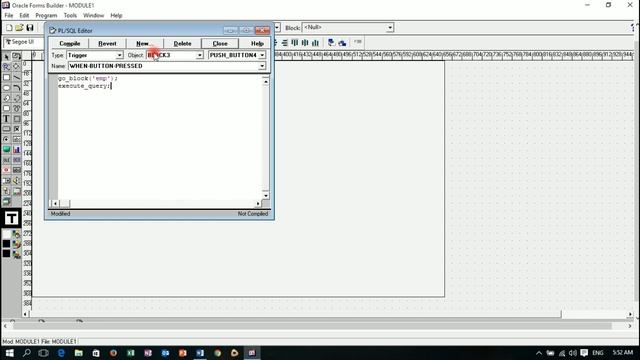
Task: Click editor vertical scrollbar down arrow
Action: point(266,196)
